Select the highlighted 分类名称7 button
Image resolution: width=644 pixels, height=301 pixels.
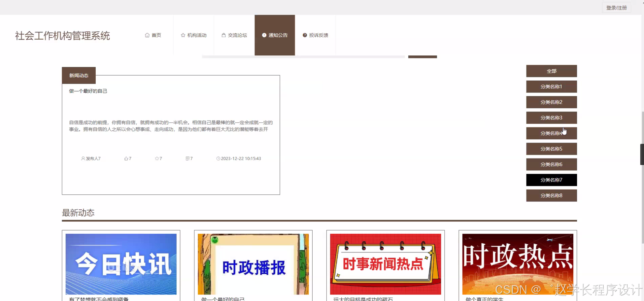(551, 180)
